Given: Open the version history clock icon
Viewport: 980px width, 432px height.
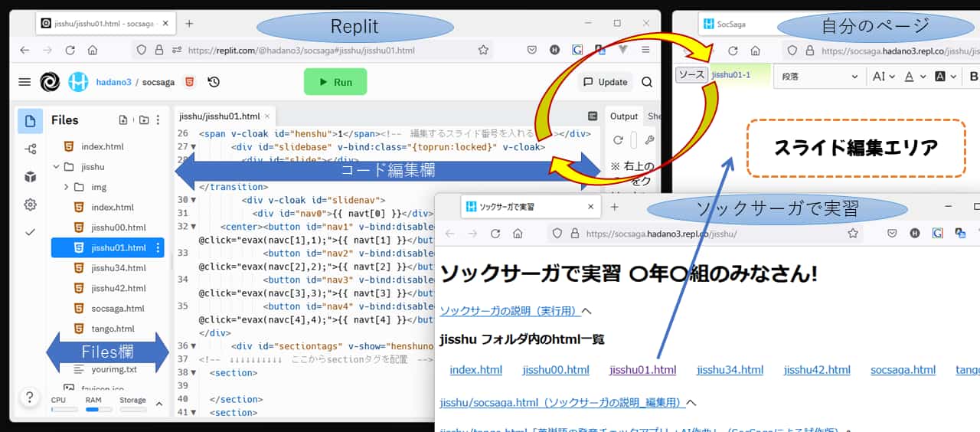Looking at the screenshot, I should (x=214, y=82).
